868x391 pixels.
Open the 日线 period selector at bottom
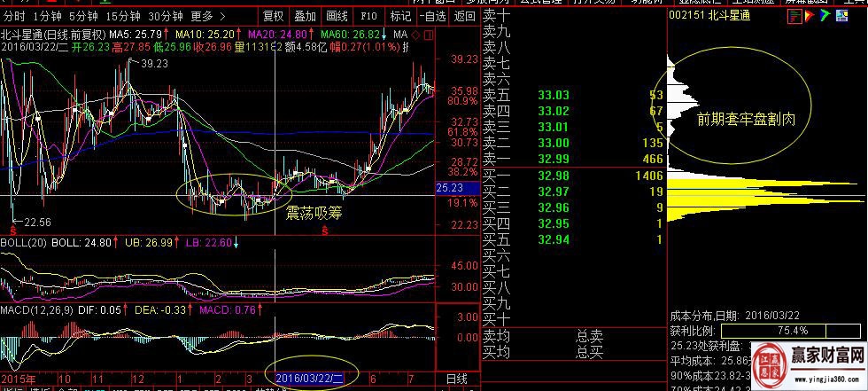click(x=457, y=379)
